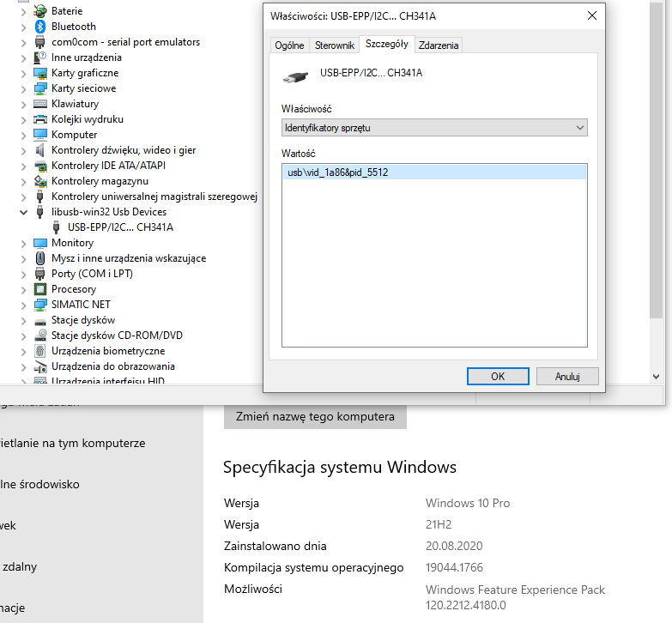
Task: Click Zmień nazwę tego komputera button
Action: 315,417
